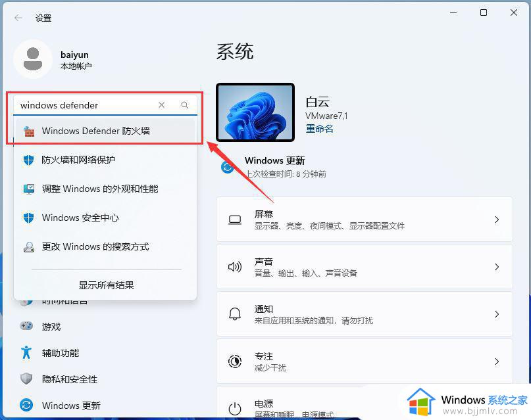Click the magnifier search icon
The height and width of the screenshot is (420, 531).
coord(184,105)
